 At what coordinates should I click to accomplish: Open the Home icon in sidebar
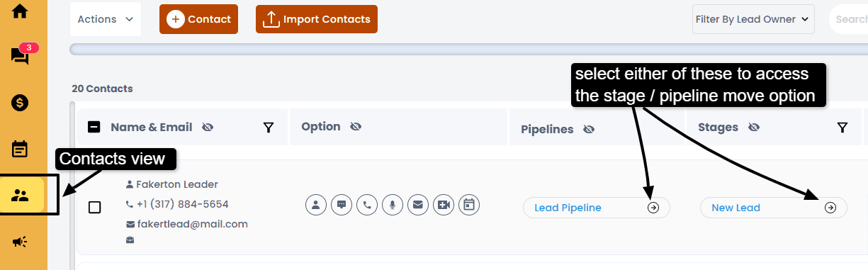click(x=20, y=11)
